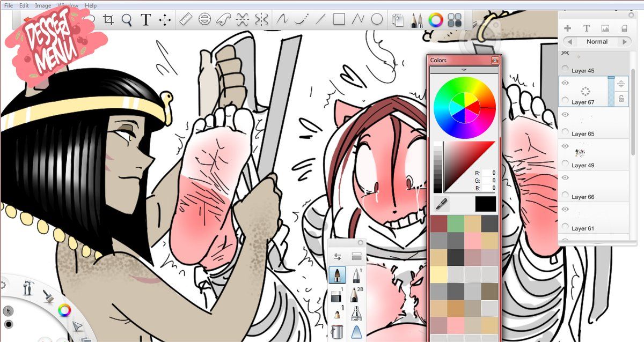
Task: Click the B value field
Action: click(488, 188)
